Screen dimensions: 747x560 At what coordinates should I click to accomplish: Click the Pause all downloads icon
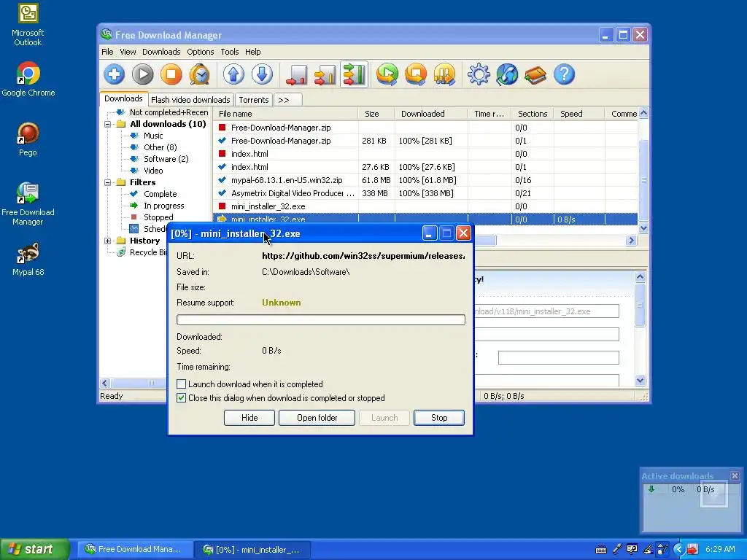click(x=444, y=75)
